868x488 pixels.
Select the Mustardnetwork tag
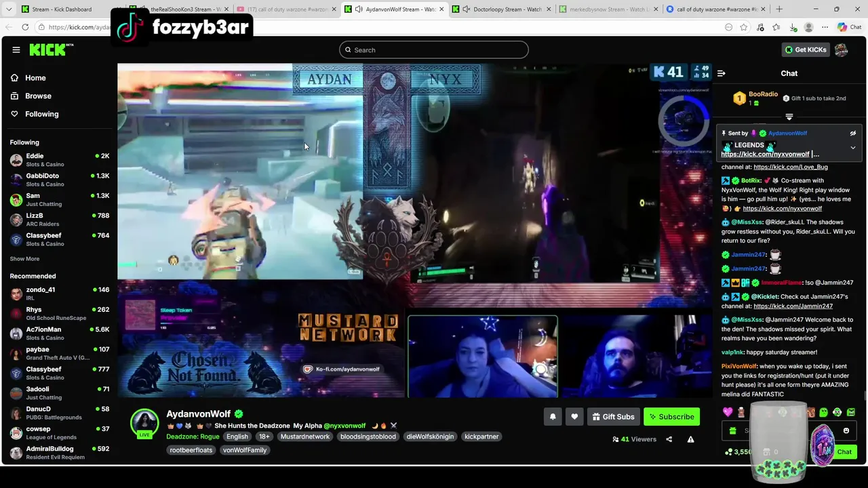tap(305, 436)
